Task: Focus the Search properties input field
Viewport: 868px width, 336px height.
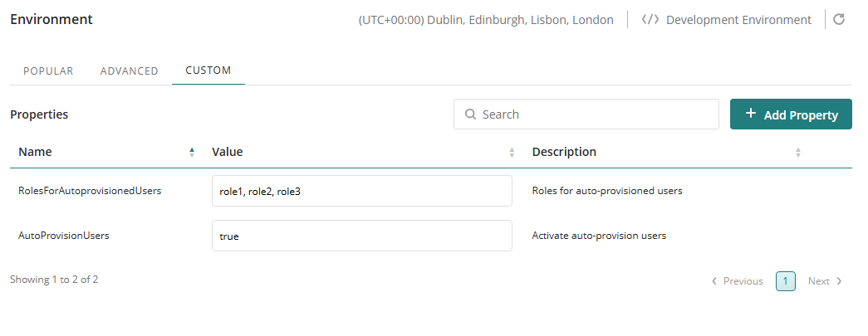Action: pyautogui.click(x=596, y=114)
